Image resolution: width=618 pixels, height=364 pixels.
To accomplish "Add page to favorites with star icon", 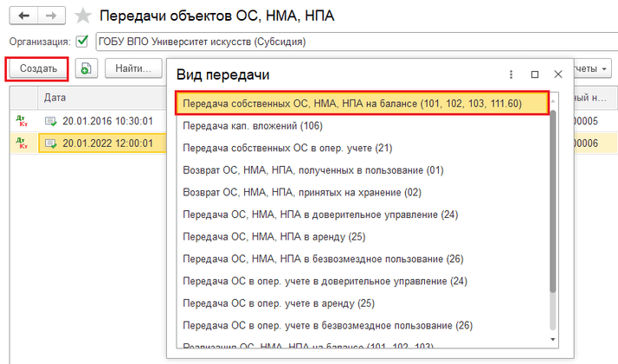I will point(82,16).
